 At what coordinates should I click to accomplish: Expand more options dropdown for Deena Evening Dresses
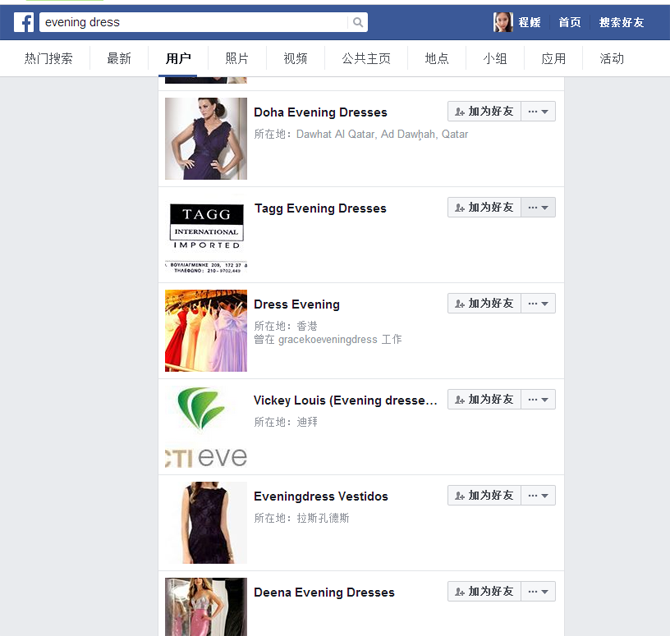(538, 591)
